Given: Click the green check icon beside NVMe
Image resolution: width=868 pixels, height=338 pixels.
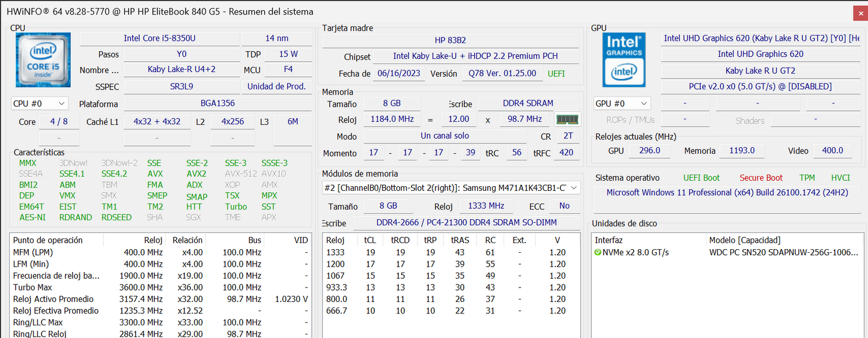Looking at the screenshot, I should click(x=598, y=253).
